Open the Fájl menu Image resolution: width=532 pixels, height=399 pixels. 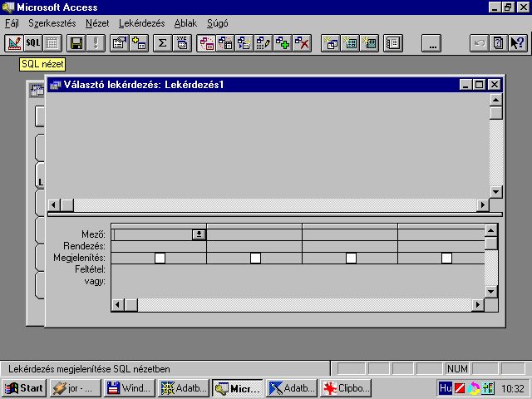pyautogui.click(x=12, y=23)
